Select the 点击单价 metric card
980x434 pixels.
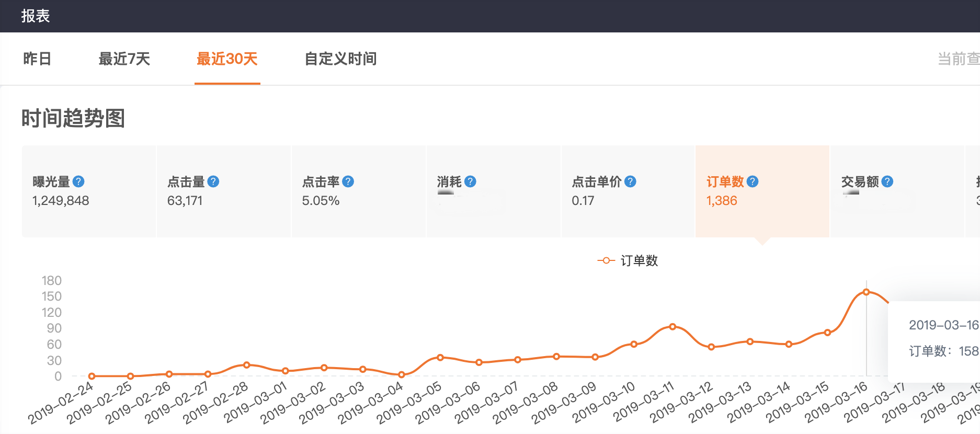click(x=628, y=191)
